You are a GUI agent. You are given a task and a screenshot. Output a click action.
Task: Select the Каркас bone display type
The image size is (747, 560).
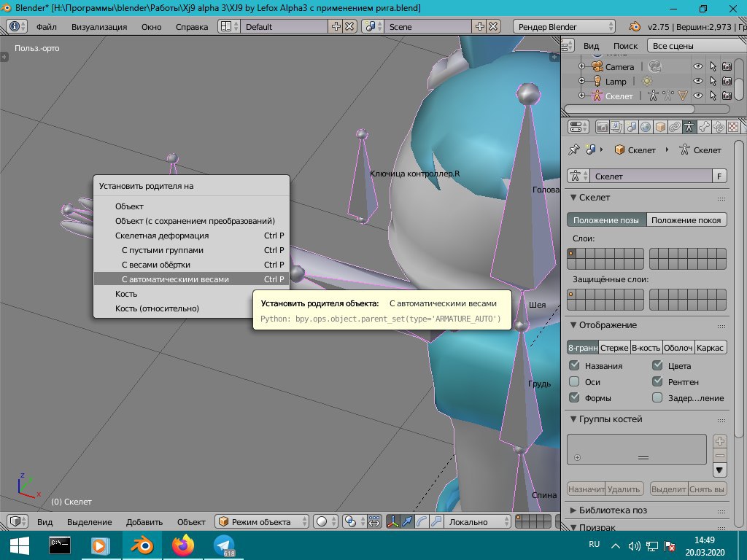[711, 348]
